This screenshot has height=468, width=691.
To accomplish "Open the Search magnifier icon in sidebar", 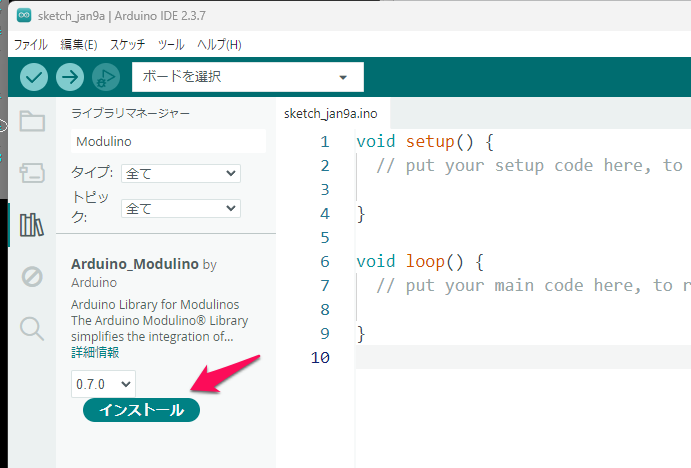I will pyautogui.click(x=32, y=328).
